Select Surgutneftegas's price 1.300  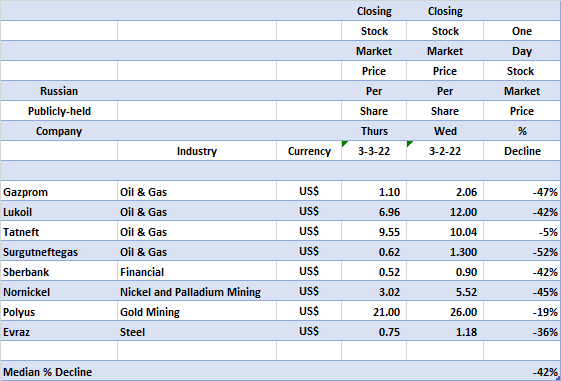coord(445,252)
